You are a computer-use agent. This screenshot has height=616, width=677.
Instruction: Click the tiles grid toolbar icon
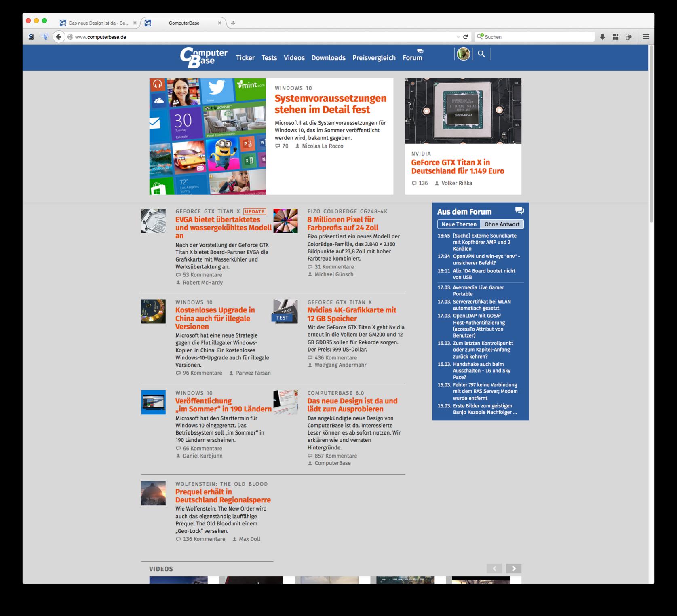[616, 37]
